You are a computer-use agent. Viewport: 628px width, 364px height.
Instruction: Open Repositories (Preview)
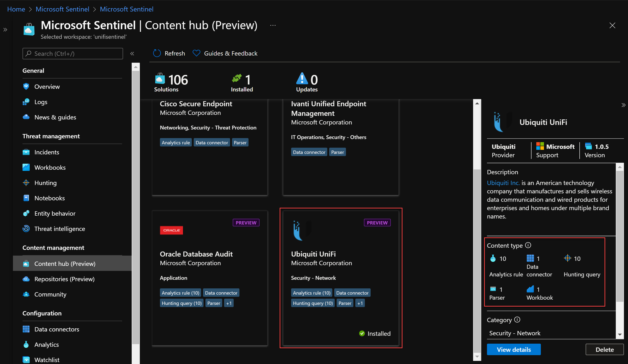(x=64, y=279)
